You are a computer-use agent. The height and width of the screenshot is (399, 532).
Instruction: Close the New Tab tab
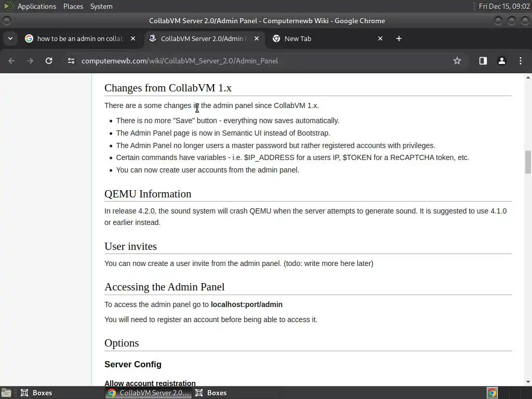click(x=380, y=38)
